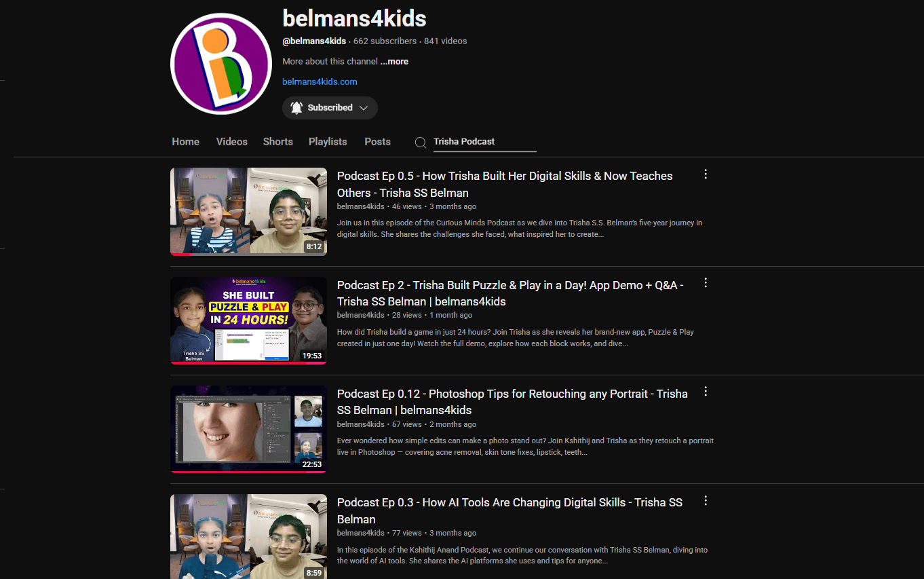Open the three-dot menu on the AI Tools episode

click(x=706, y=501)
